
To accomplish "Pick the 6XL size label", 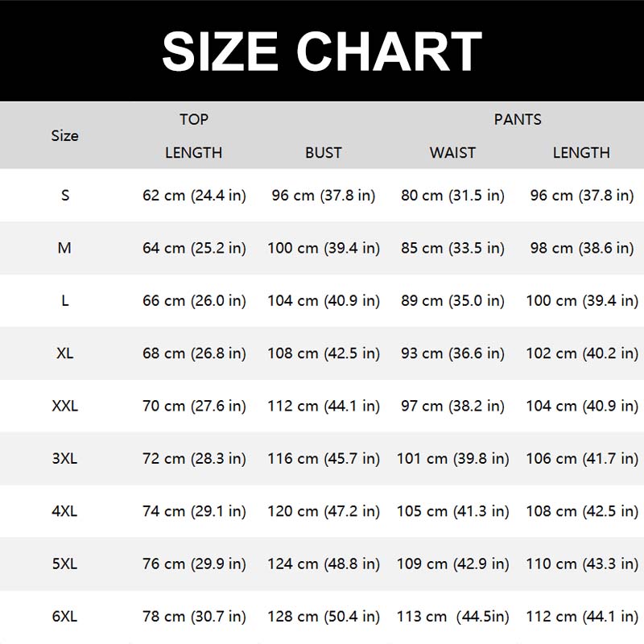I will tap(65, 617).
